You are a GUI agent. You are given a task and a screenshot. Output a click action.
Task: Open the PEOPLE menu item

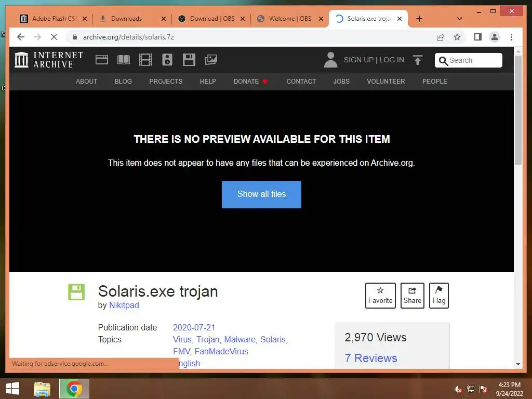coord(435,82)
